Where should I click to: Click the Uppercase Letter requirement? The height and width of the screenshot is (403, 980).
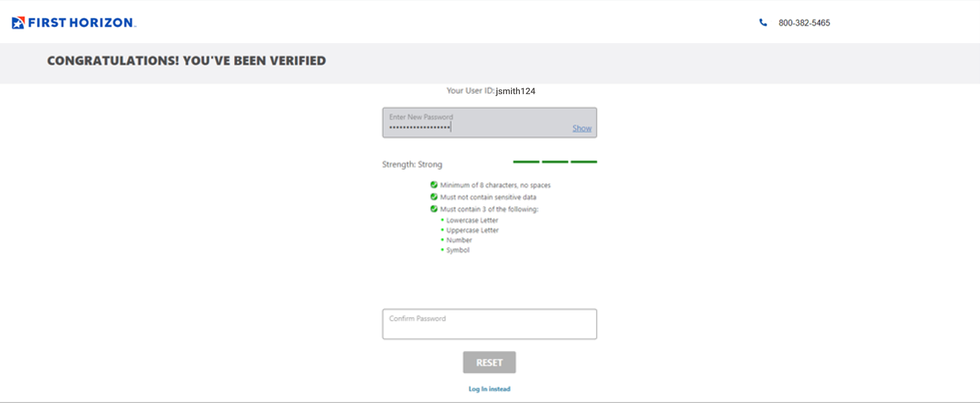472,230
